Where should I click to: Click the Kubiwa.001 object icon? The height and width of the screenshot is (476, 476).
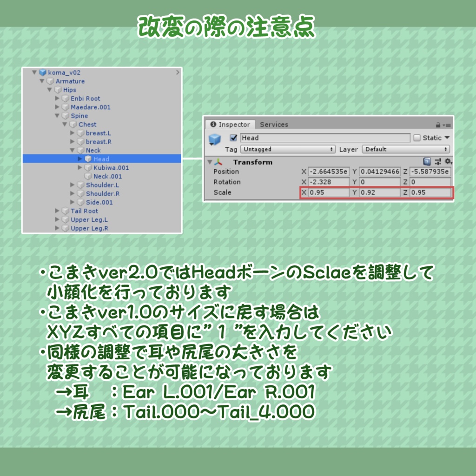88,167
